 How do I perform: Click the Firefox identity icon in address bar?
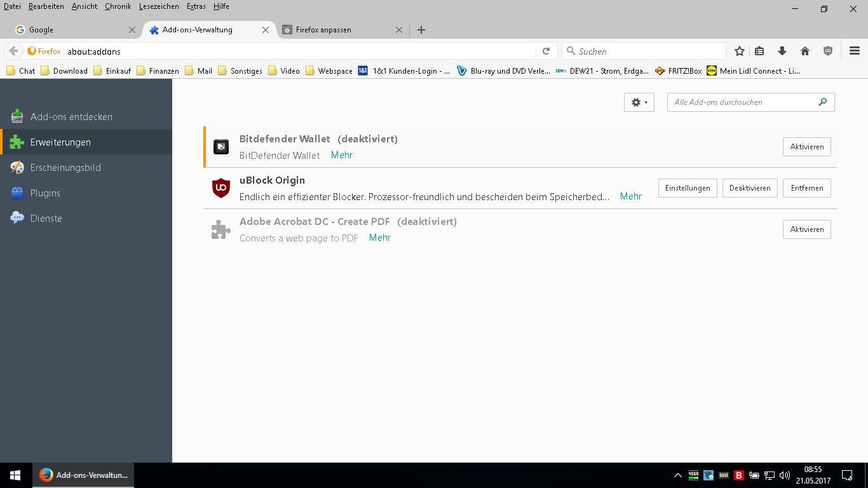pos(44,51)
